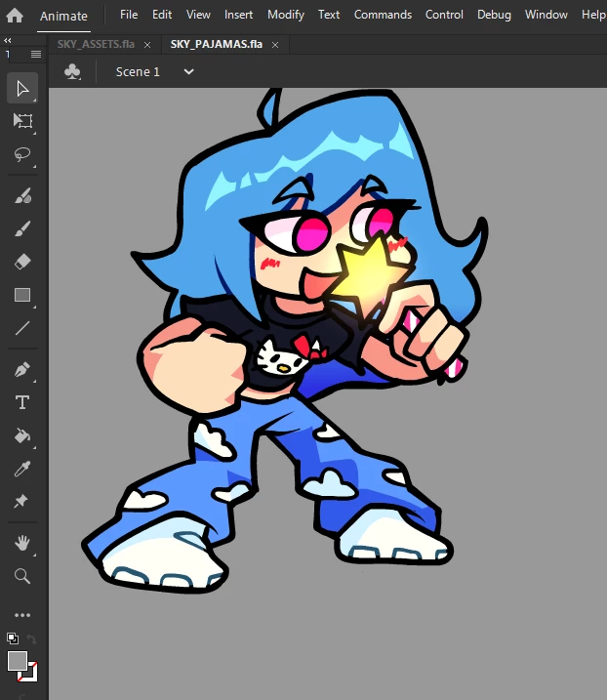
Task: Select the Text tool
Action: pyautogui.click(x=22, y=402)
